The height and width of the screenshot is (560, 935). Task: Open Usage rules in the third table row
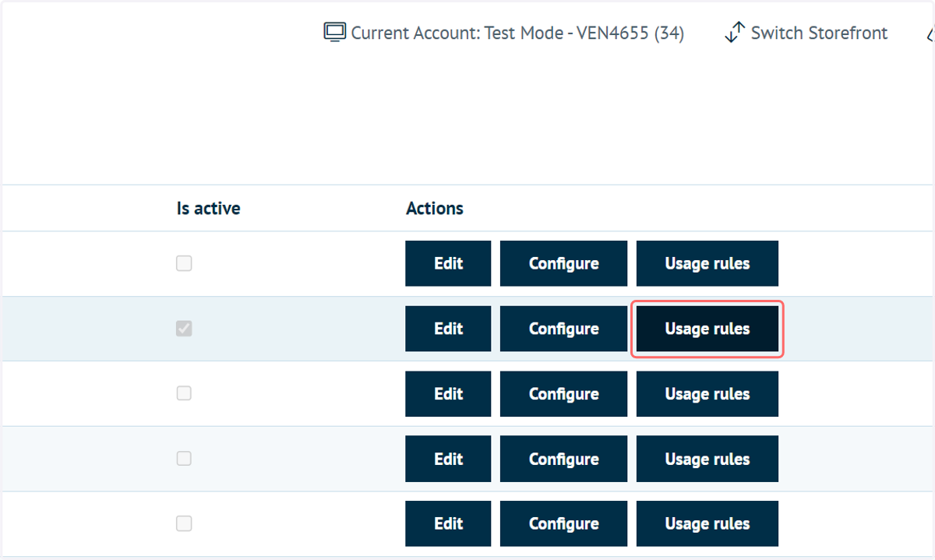click(x=707, y=393)
